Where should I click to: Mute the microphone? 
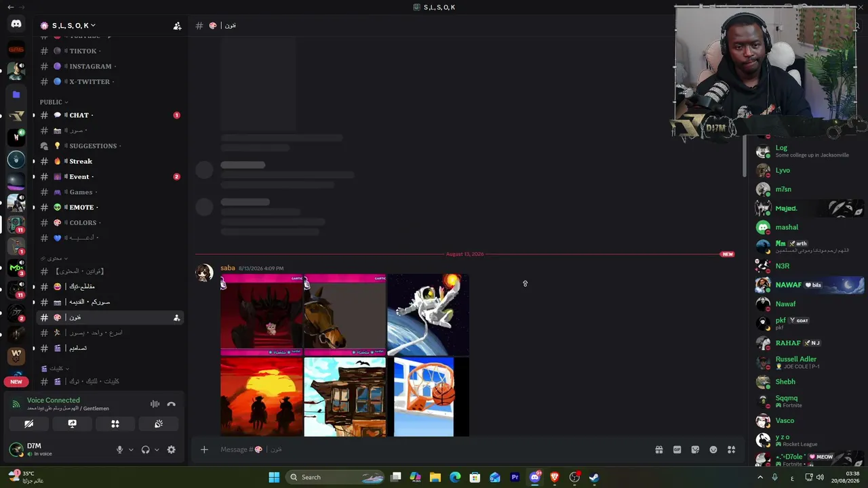(120, 449)
